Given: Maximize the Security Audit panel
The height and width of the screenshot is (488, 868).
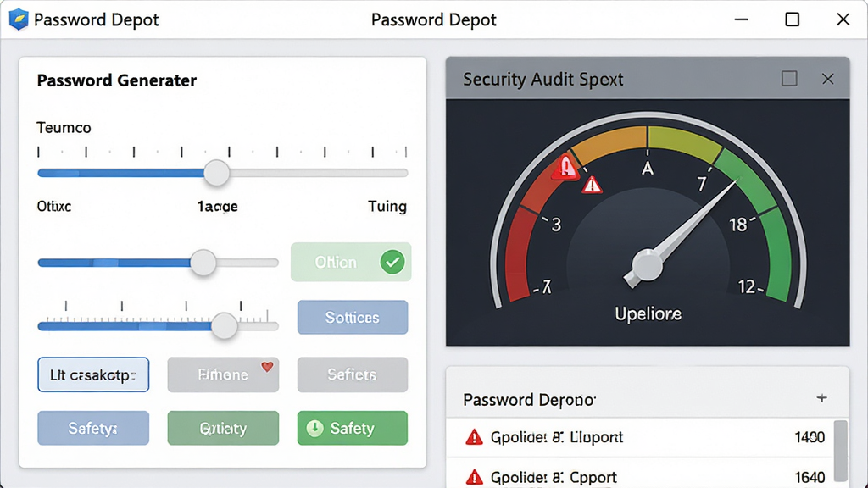Looking at the screenshot, I should coord(789,79).
